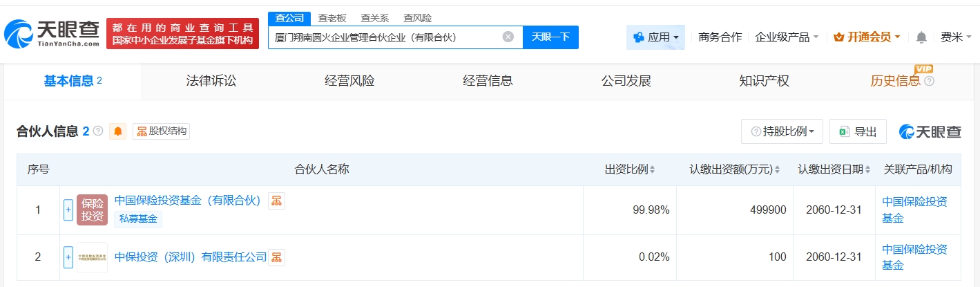Select the 查老板 search tab

pos(332,18)
